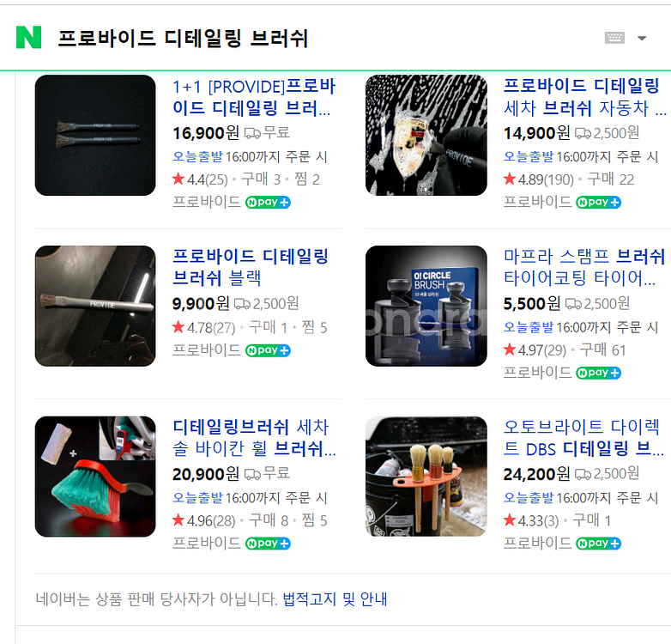Click Npay+ badge on 16,900원 item
Viewport: 671px width, 644px height.
(268, 202)
